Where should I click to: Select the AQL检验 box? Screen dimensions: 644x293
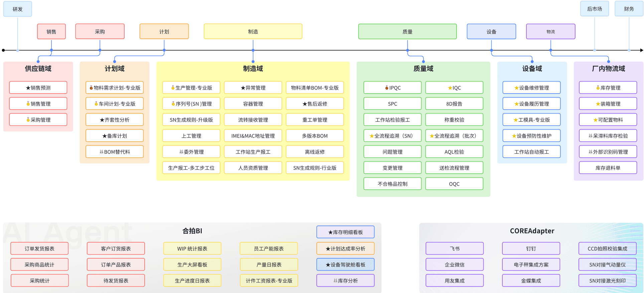454,152
